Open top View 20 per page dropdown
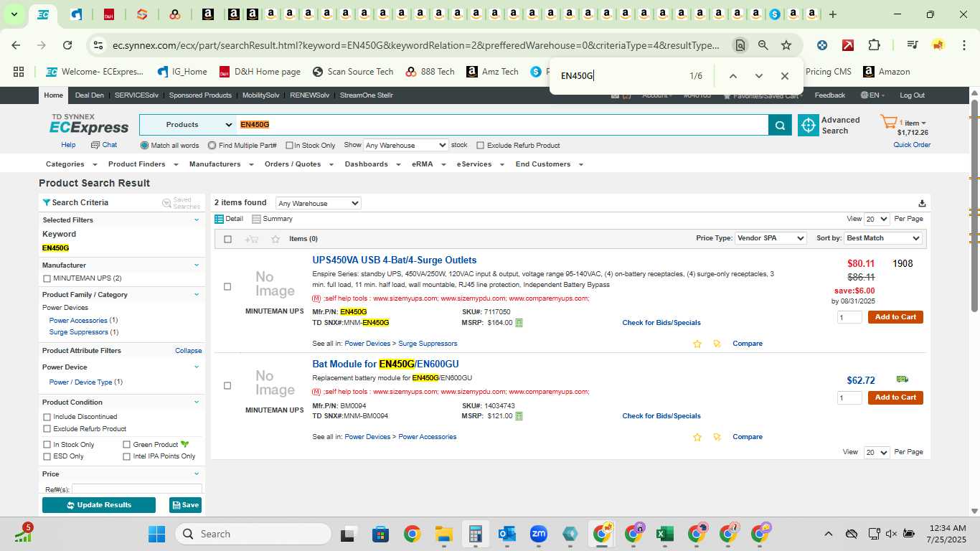Image resolution: width=980 pixels, height=551 pixels. tap(877, 219)
